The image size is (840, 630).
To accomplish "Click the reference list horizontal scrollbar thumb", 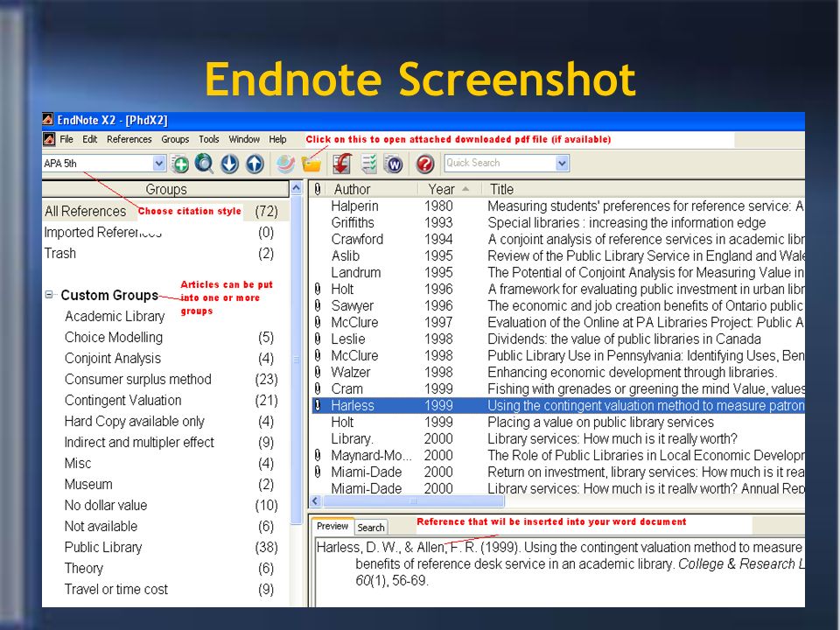I will (413, 501).
